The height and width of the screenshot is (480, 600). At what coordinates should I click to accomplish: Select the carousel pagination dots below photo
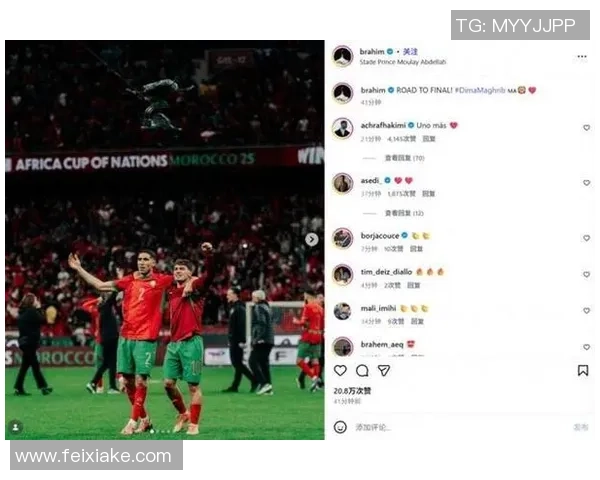[x=160, y=431]
